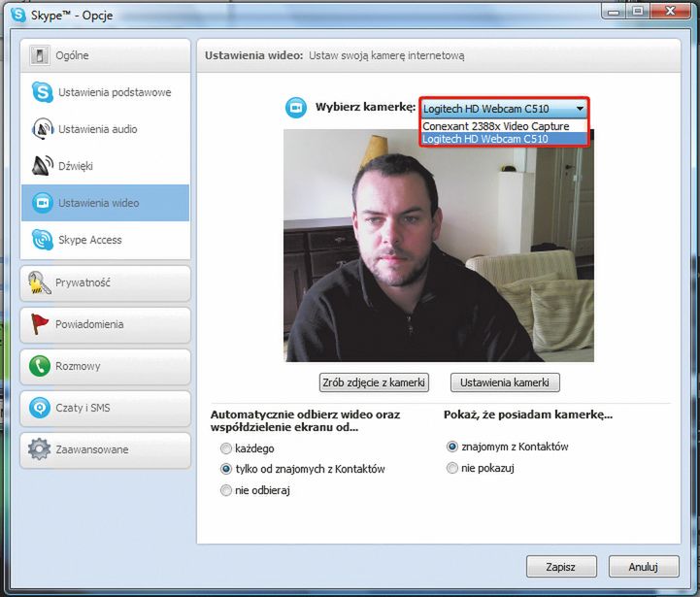Choose Logitech HD Webcam C510 list option

click(504, 139)
